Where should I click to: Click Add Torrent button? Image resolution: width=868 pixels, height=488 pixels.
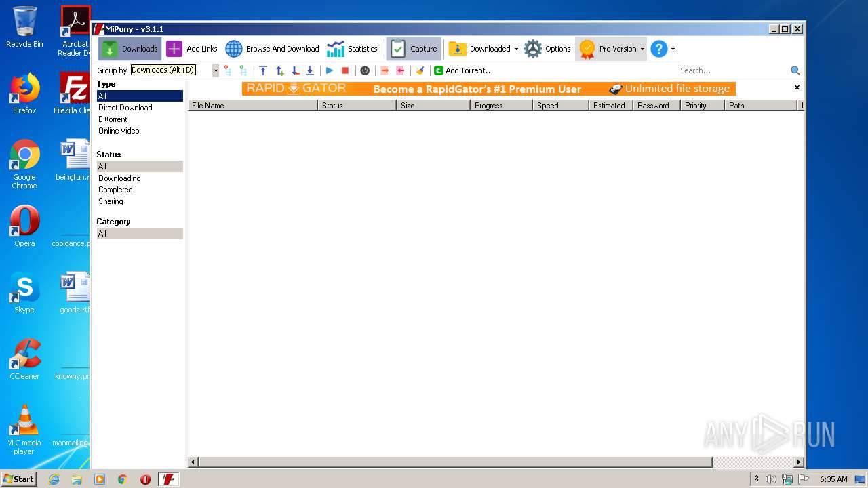click(x=463, y=70)
